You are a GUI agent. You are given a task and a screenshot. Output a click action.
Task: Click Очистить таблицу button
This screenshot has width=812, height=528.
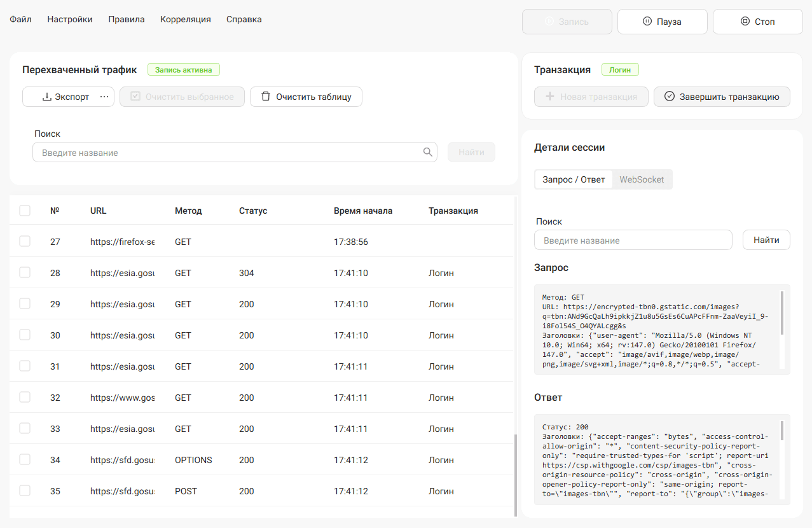[x=306, y=97]
